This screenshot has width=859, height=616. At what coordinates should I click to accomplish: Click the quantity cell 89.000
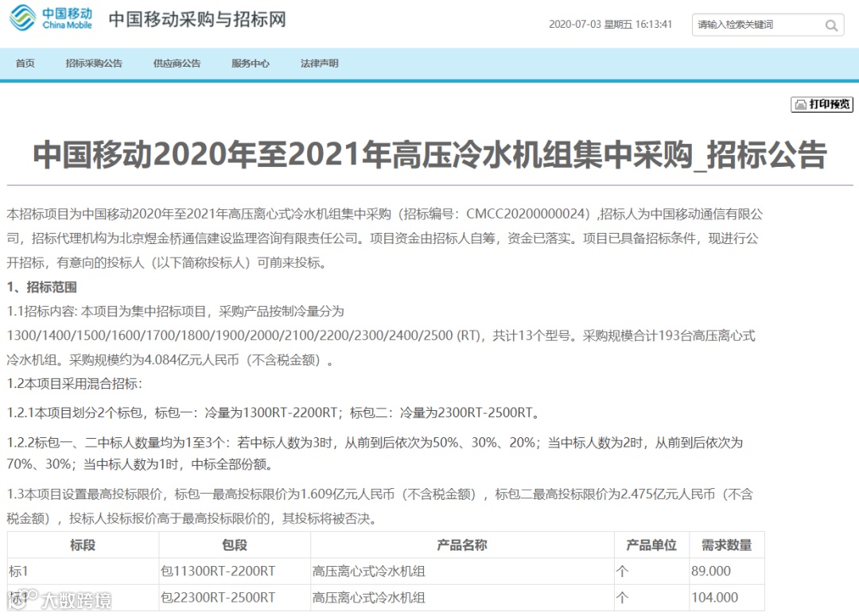coord(726,571)
